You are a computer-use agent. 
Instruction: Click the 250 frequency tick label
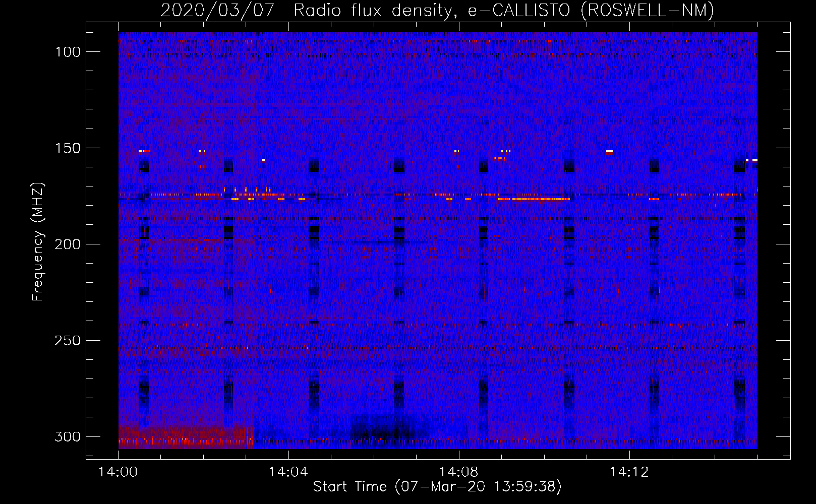pos(68,341)
